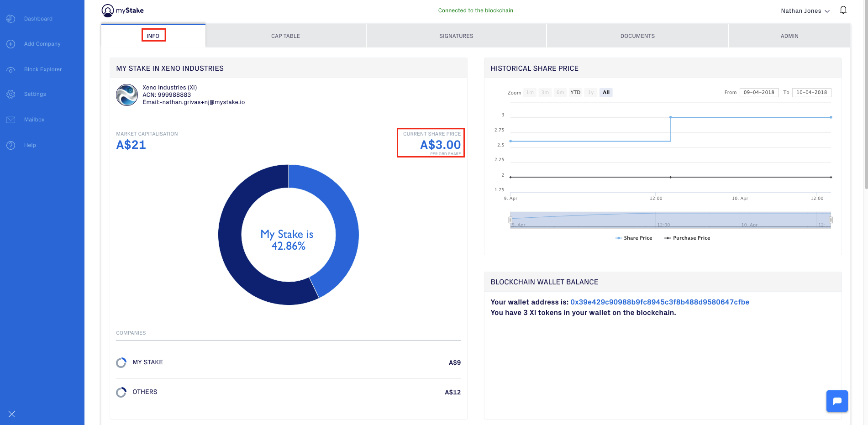Select the Help menu label
868x425 pixels.
[30, 145]
